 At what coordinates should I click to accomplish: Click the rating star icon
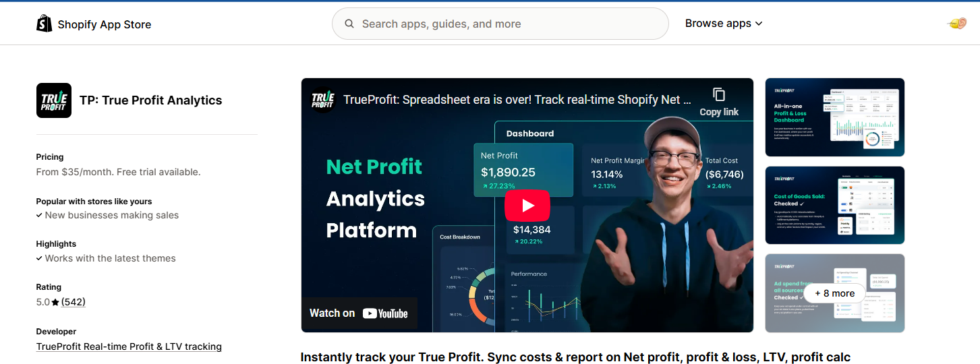tap(55, 302)
